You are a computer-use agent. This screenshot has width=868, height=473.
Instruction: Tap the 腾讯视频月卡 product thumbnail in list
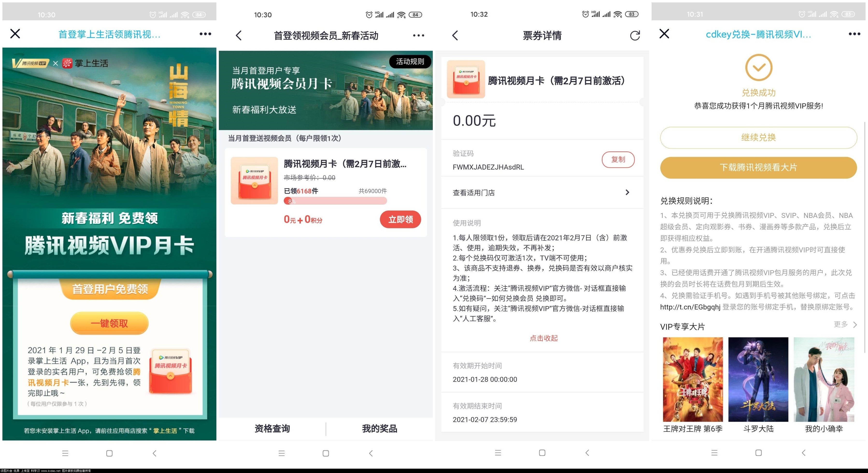(254, 180)
